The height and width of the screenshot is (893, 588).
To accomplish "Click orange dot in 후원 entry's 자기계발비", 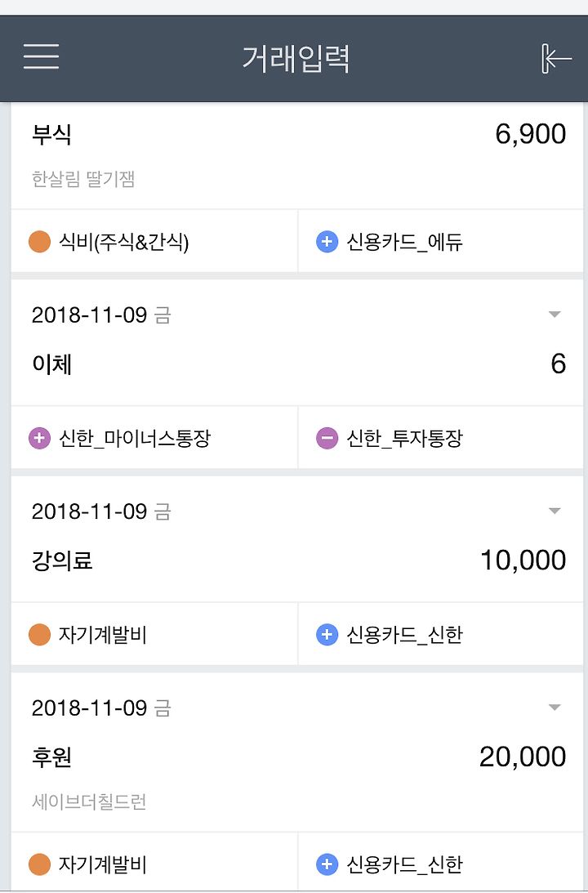I will tap(40, 864).
